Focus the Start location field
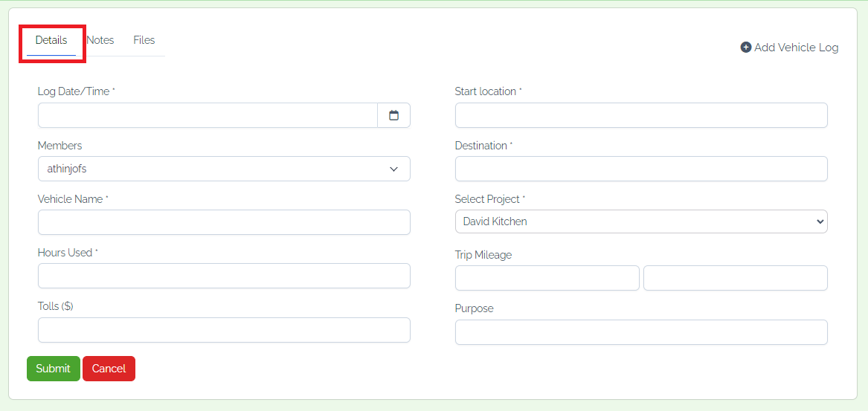 coord(641,115)
